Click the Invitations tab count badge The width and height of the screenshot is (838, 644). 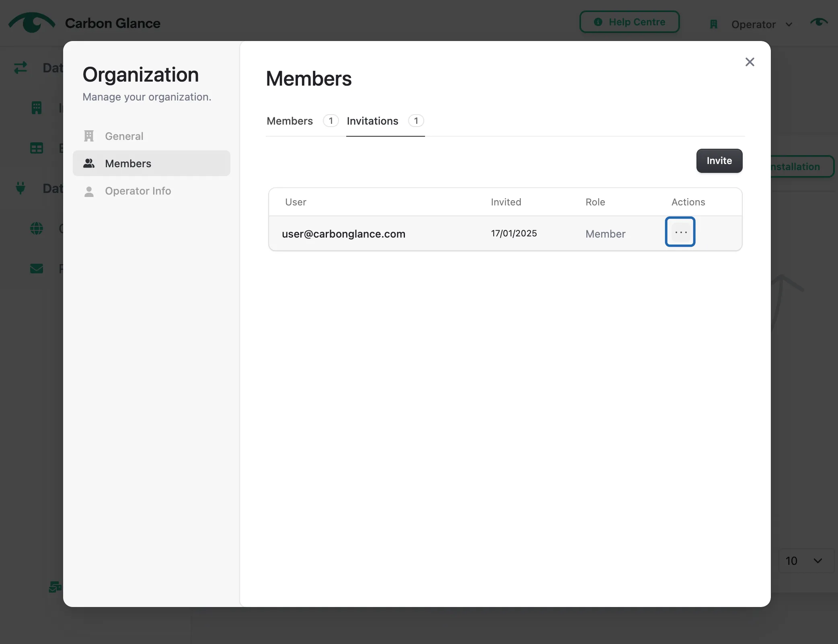pyautogui.click(x=416, y=121)
